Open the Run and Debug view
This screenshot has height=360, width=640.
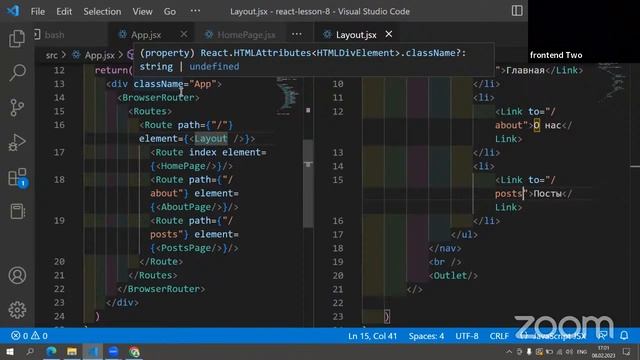pos(17,142)
